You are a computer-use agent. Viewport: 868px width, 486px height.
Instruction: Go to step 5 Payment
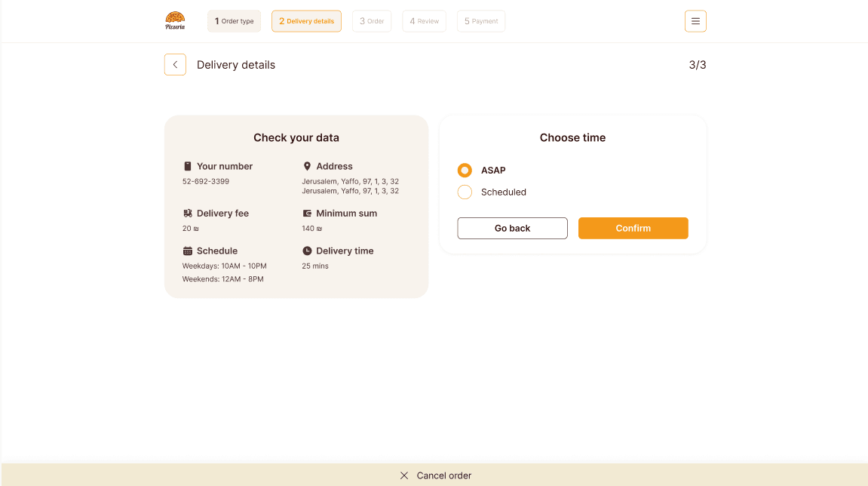481,21
